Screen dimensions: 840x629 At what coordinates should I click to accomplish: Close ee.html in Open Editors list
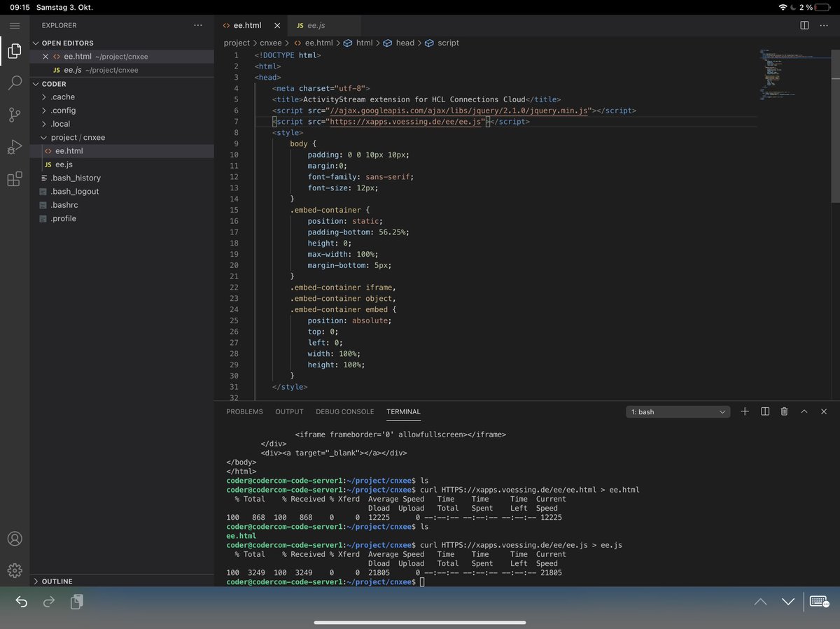click(45, 57)
